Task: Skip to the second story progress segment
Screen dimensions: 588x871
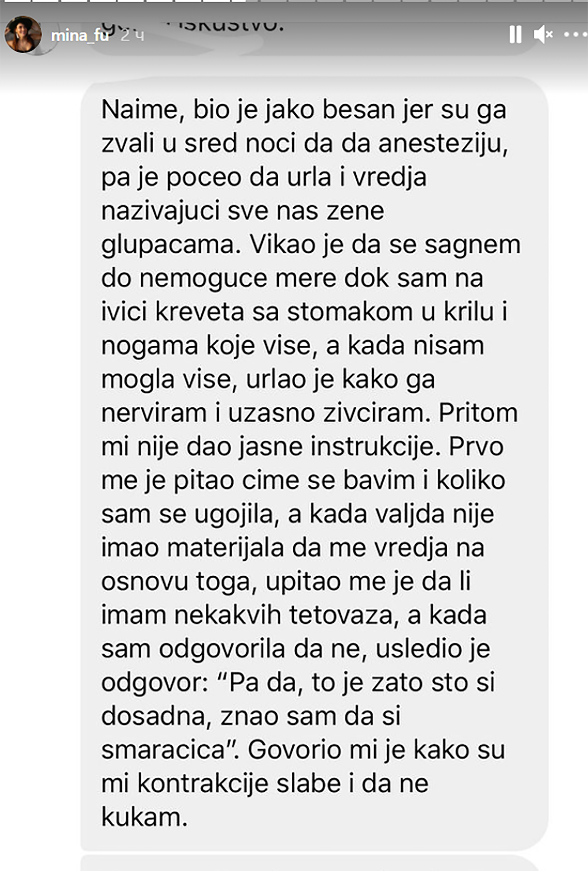Action: tap(46, 1)
